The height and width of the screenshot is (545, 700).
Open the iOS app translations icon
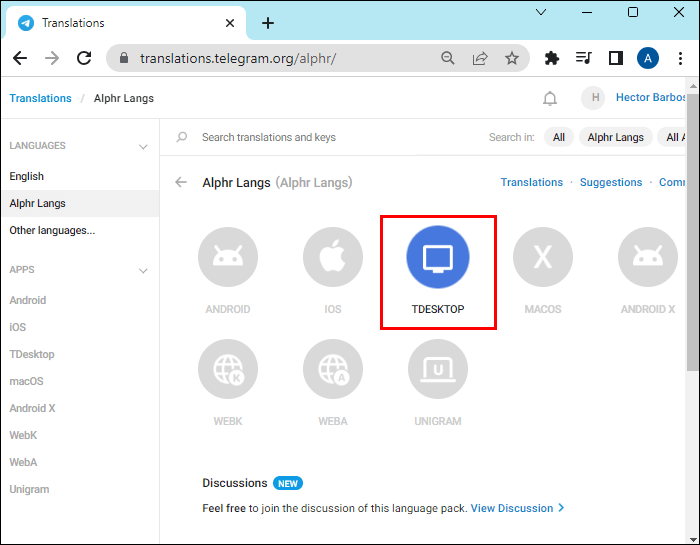333,257
